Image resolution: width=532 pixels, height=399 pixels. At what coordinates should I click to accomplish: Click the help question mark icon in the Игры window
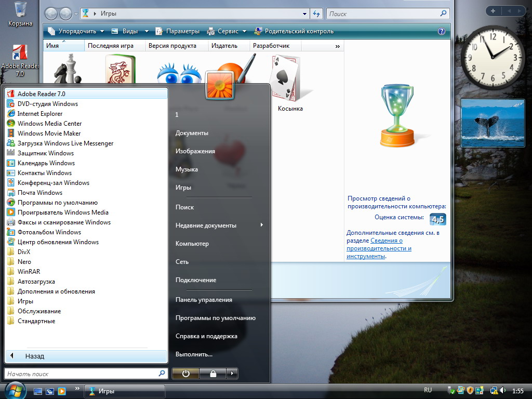[x=442, y=31]
